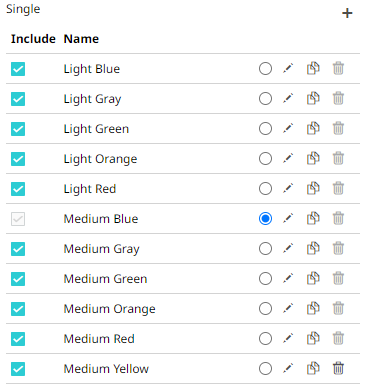This screenshot has width=367, height=390.
Task: Click pencil icon beside Medium Red
Action: click(288, 339)
